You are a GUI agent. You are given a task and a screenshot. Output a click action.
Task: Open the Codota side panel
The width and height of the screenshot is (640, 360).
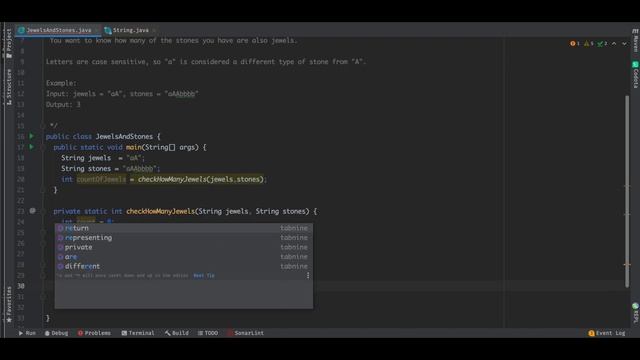(x=635, y=74)
